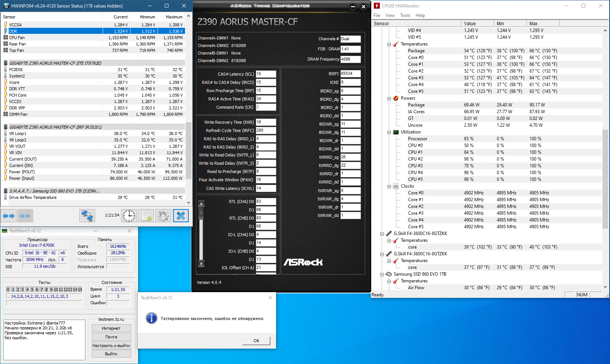The width and height of the screenshot is (610, 364).
Task: Collapse the CPU Temperatures node above Package 54 °C
Action: (389, 44)
